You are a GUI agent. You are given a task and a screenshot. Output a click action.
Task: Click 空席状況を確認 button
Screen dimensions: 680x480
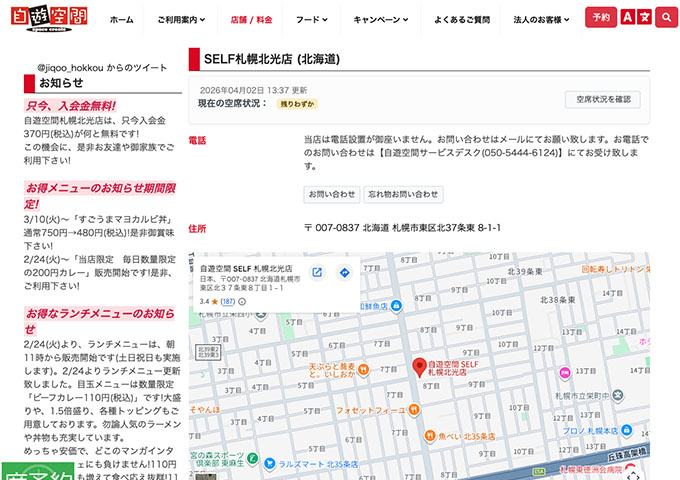pos(603,99)
